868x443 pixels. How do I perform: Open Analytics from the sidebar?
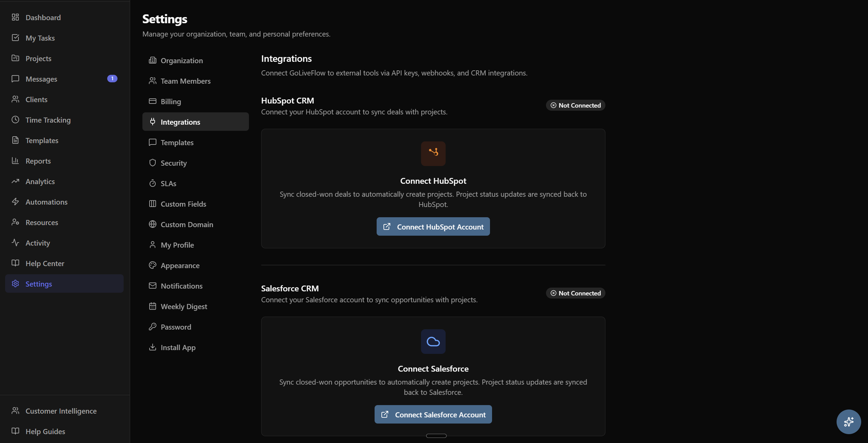click(x=40, y=181)
